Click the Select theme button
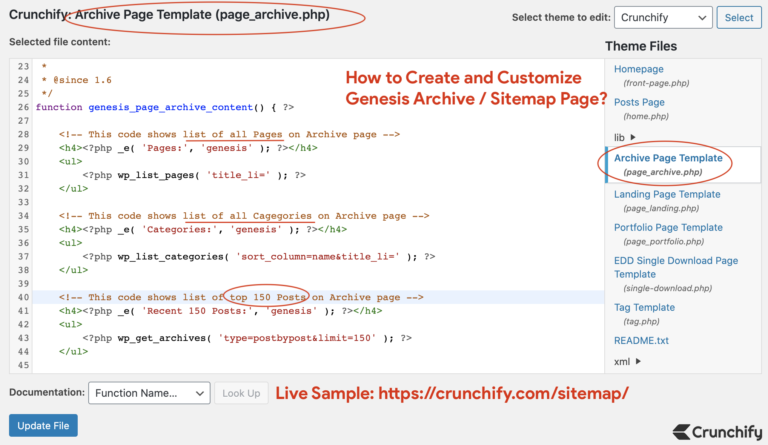Screen dimensions: 768x445 [740, 17]
